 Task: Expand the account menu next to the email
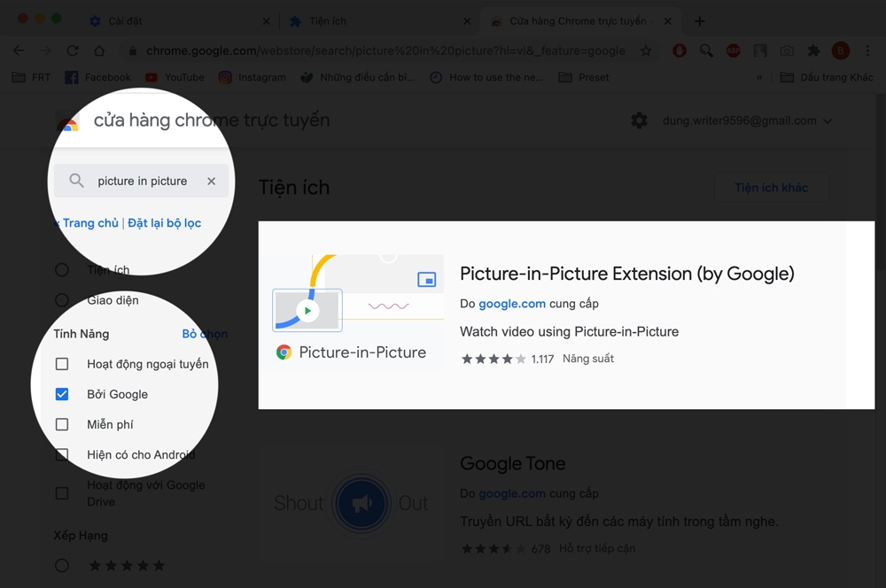tap(828, 120)
